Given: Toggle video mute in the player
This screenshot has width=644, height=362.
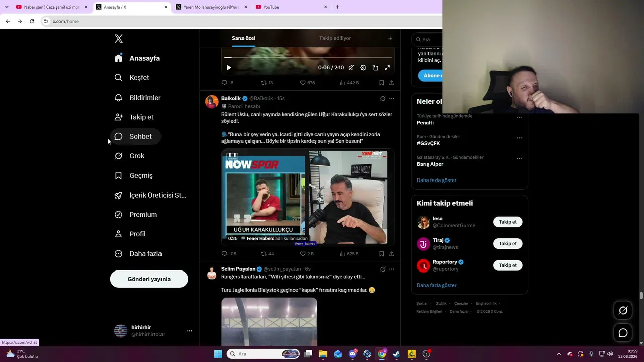Looking at the screenshot, I should click(x=351, y=68).
